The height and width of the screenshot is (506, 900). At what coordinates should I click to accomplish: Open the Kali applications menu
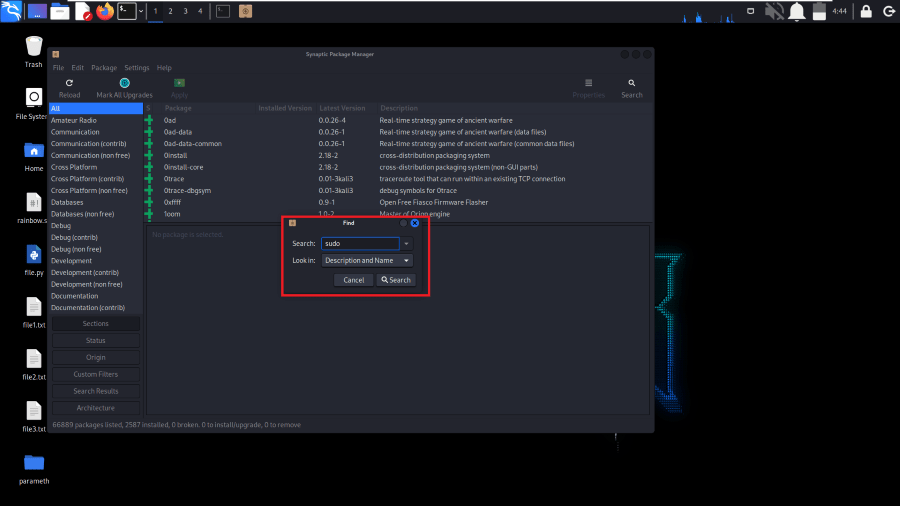11,11
